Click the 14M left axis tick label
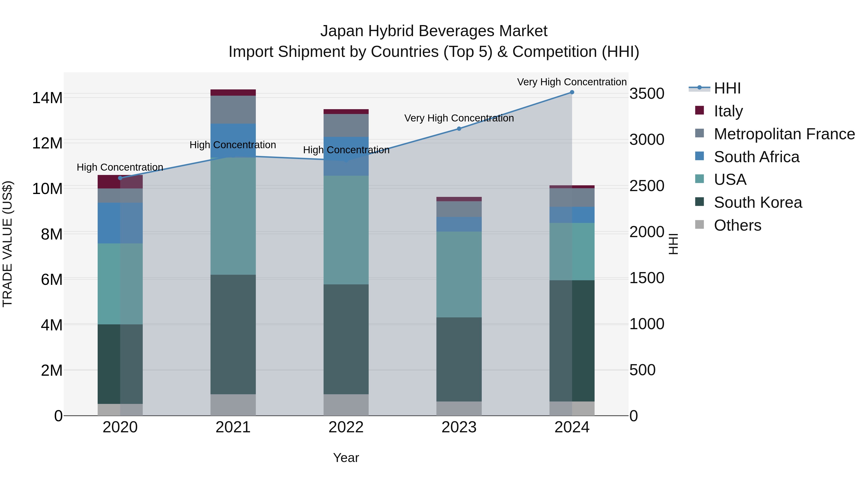The image size is (868, 488). pyautogui.click(x=47, y=98)
